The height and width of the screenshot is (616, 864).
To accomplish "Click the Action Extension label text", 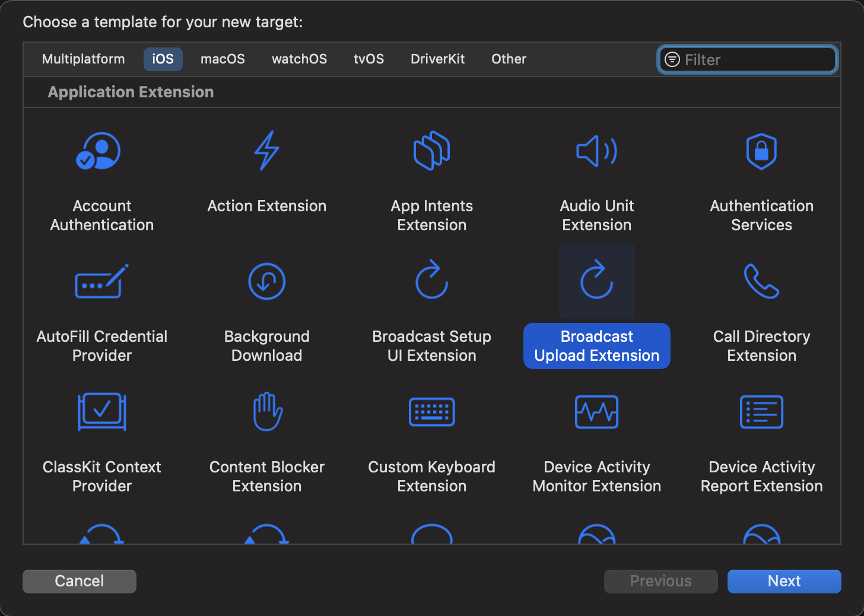I will coord(266,206).
